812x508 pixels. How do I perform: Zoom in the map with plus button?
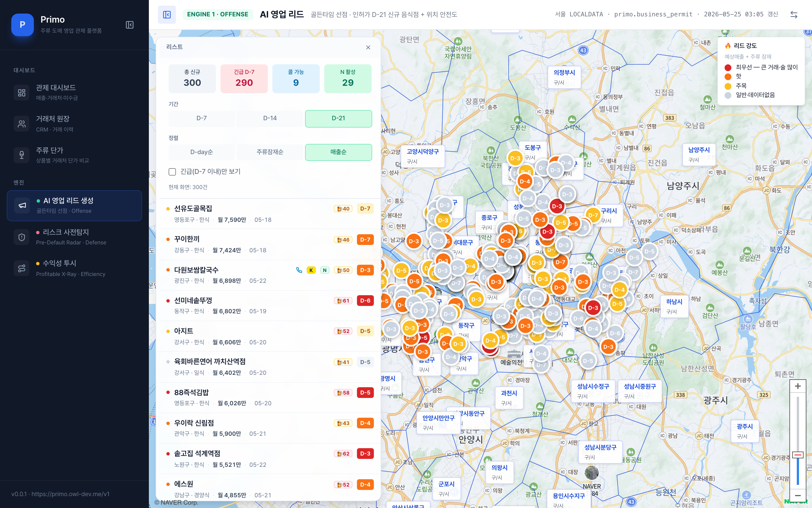coord(798,386)
